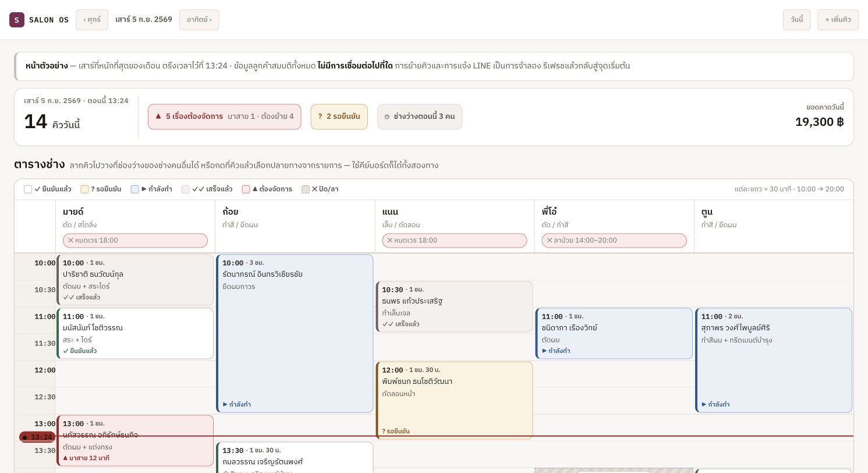Click the รอยืนยัน legend color swatch
This screenshot has height=473, width=868.
[85, 189]
